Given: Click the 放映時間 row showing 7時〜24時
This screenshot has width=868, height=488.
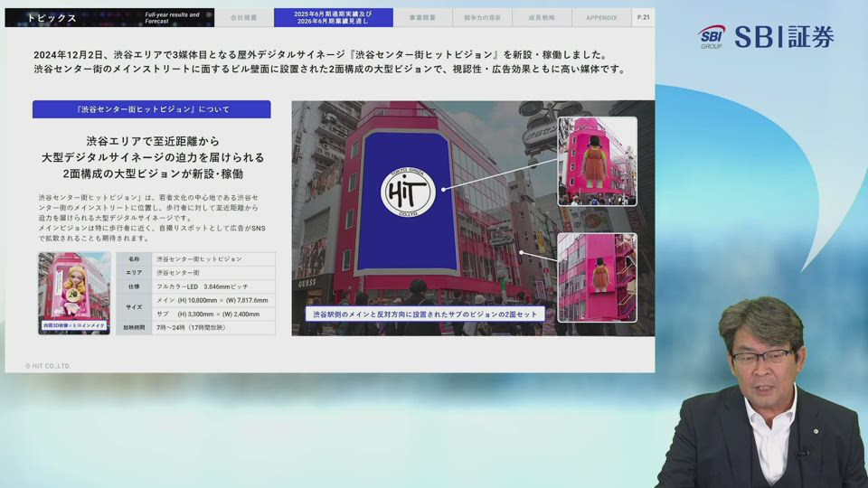Looking at the screenshot, I should [195, 327].
